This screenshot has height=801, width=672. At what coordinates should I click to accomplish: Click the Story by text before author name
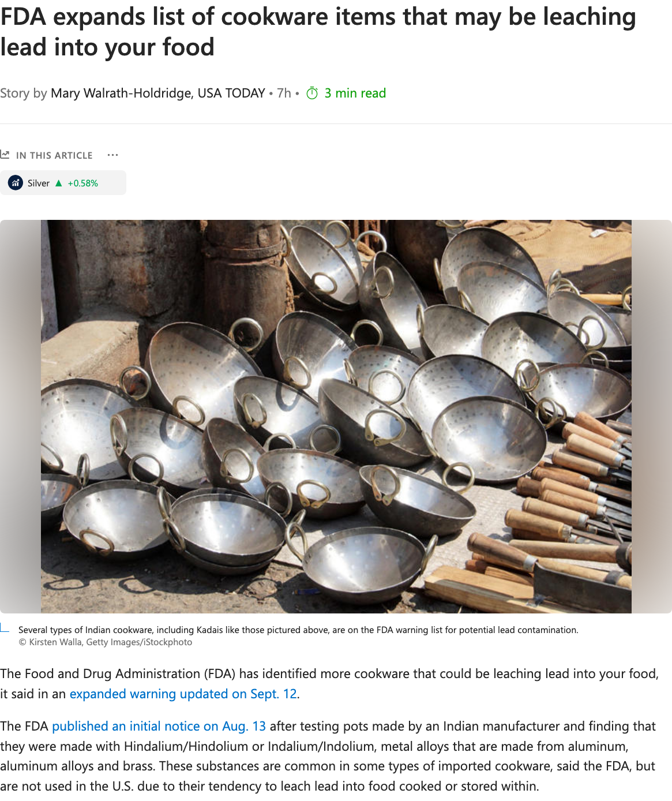[x=24, y=93]
